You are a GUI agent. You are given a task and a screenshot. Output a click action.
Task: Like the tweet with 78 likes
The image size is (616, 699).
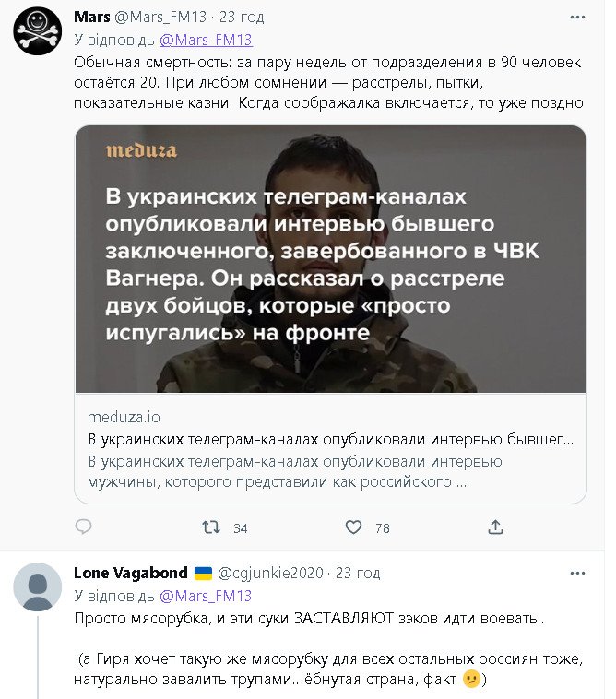[353, 527]
